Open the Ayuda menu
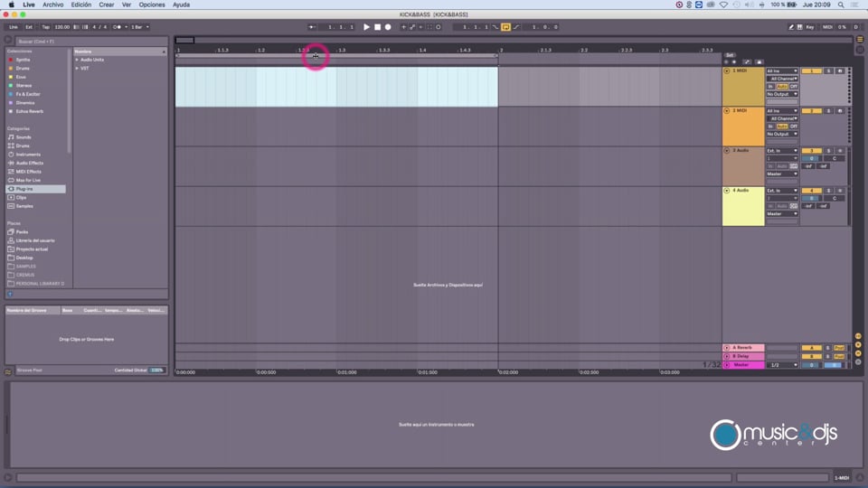Viewport: 868px width, 488px height. [181, 5]
